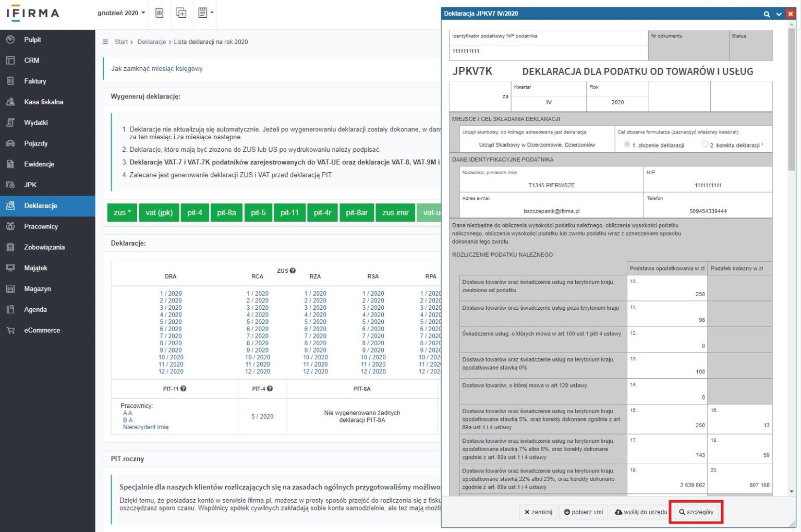Click the PIT-4 help question icon

coord(270,389)
